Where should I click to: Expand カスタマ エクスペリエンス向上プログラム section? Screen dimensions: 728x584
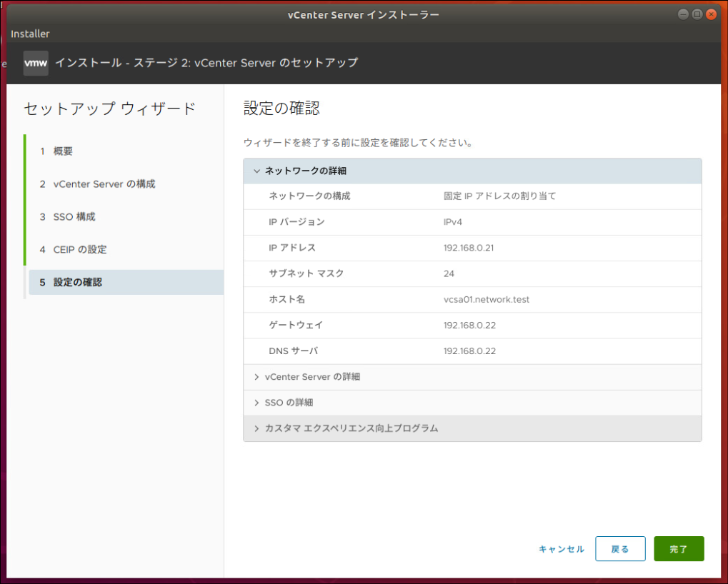tap(472, 428)
